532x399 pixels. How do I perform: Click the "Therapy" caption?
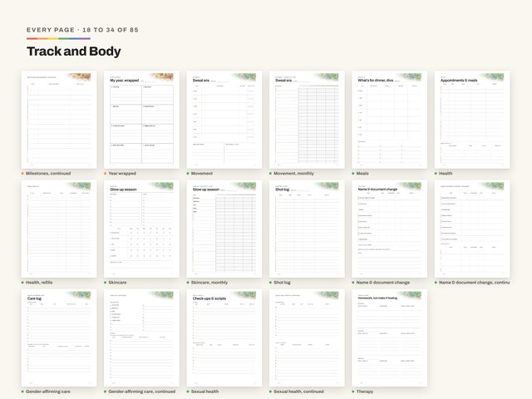point(365,392)
